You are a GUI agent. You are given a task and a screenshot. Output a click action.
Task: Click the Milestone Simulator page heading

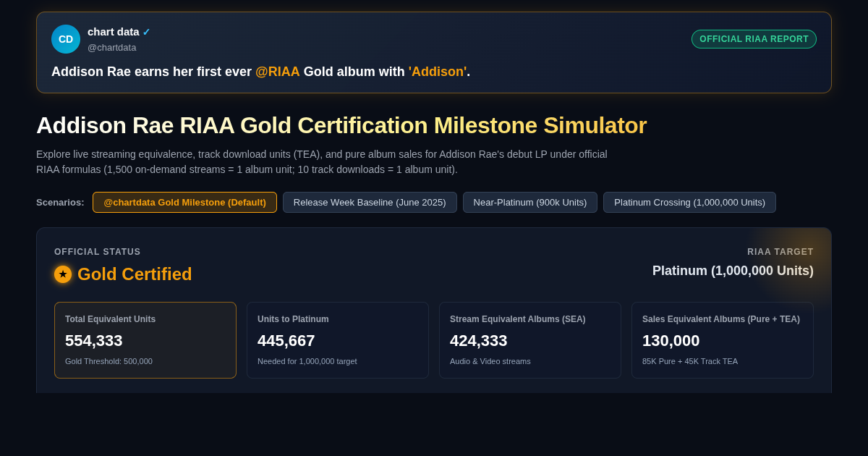click(341, 125)
